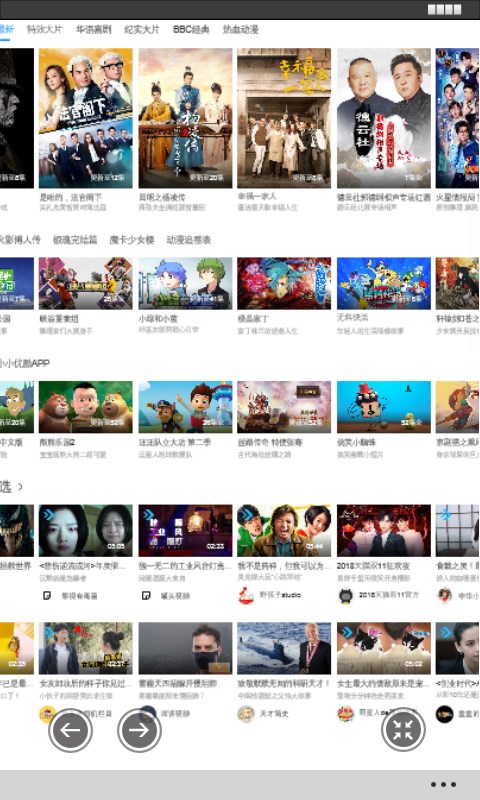Image resolution: width=480 pixels, height=800 pixels.
Task: Play the couple video above 女友卸妆后的样子
Action: coord(86,648)
